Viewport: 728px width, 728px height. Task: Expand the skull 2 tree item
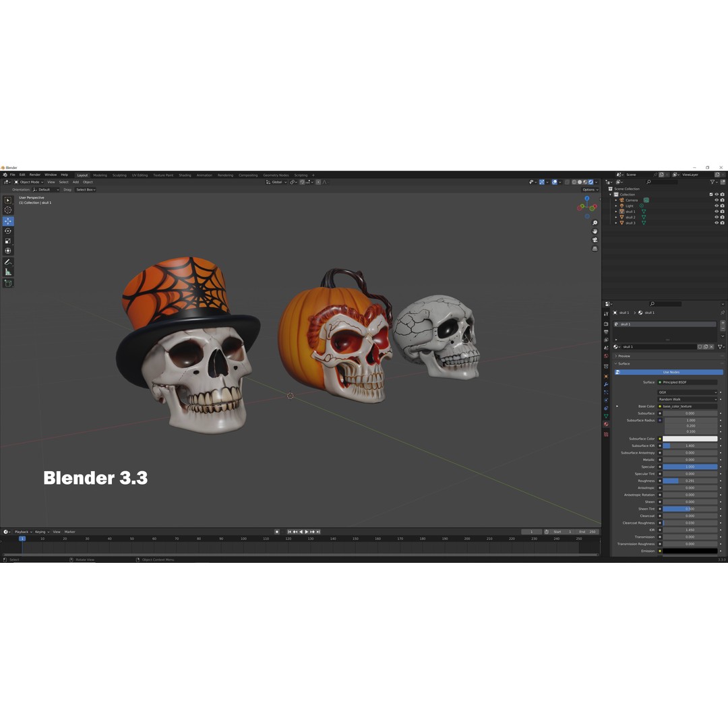(615, 217)
